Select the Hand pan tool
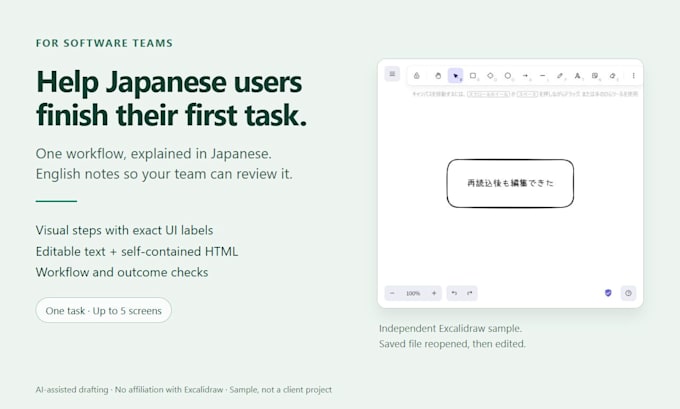The height and width of the screenshot is (409, 680). tap(438, 75)
